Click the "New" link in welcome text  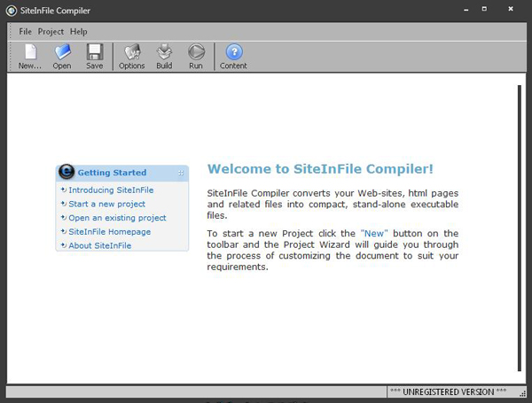click(374, 234)
